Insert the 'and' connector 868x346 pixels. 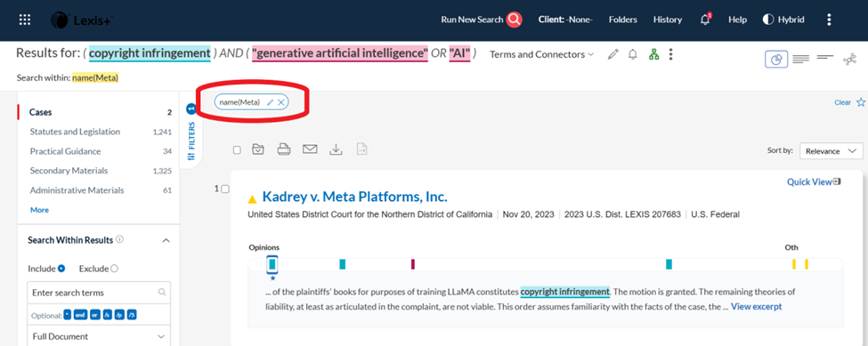point(80,315)
